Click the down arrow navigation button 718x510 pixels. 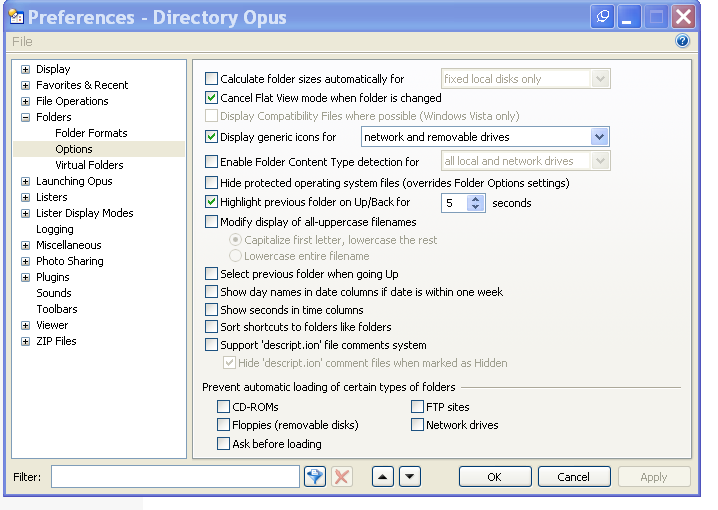tap(410, 477)
